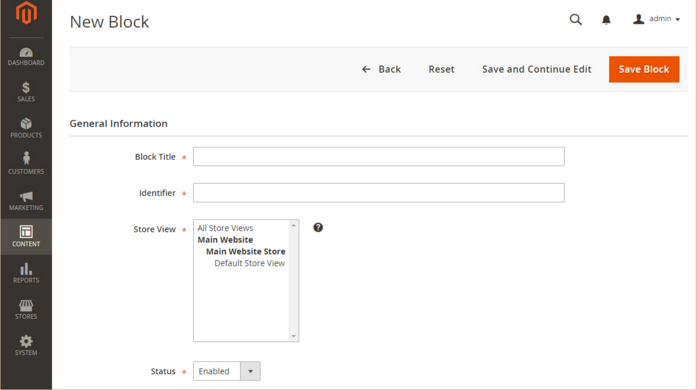Open the System sidebar menu
The width and height of the screenshot is (697, 390).
(26, 346)
